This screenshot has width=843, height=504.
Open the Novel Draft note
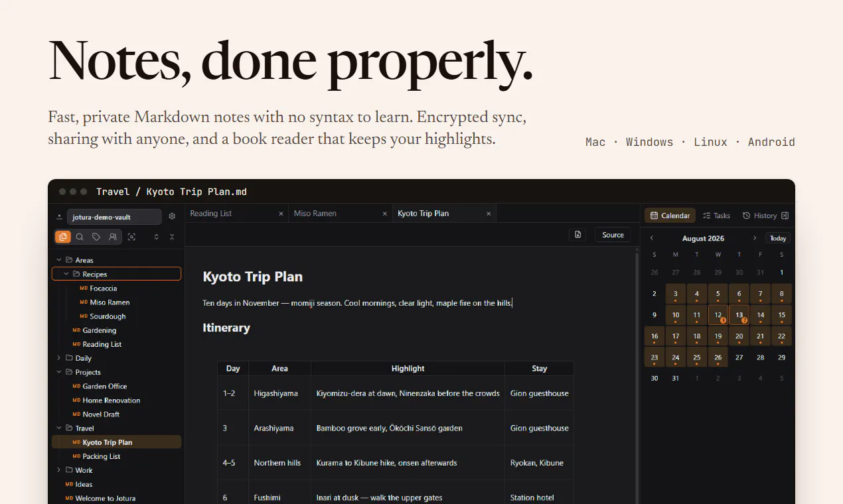[x=101, y=414]
